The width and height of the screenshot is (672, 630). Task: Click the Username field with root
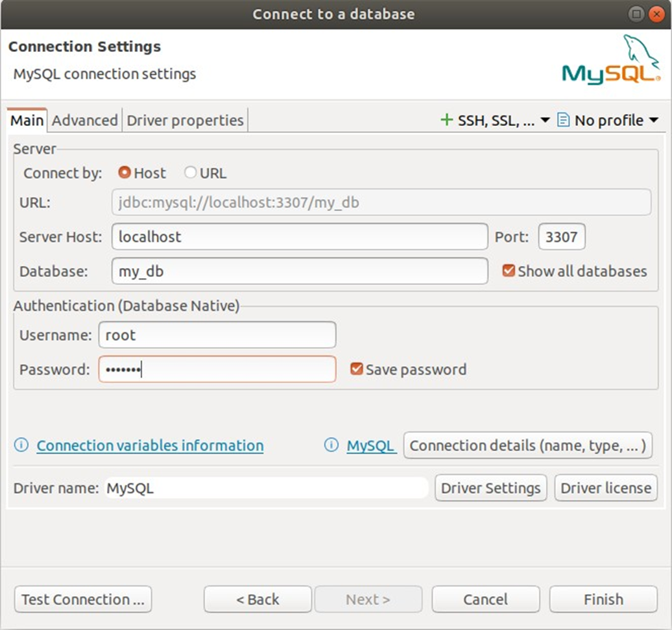click(217, 335)
